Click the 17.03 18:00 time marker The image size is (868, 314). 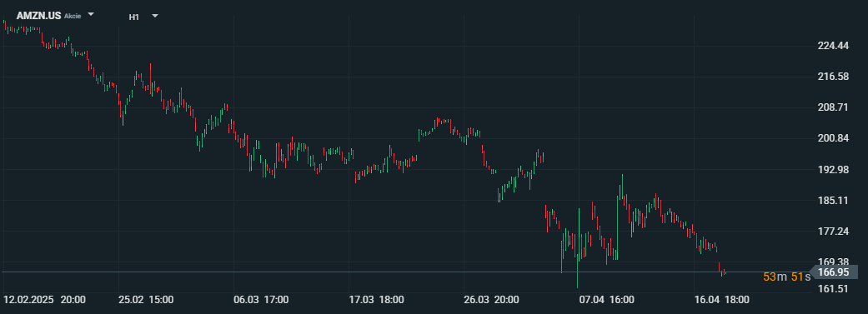click(x=376, y=300)
